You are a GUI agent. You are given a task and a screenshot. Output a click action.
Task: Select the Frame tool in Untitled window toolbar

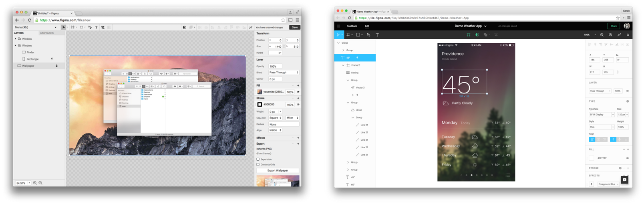pyautogui.click(x=72, y=27)
